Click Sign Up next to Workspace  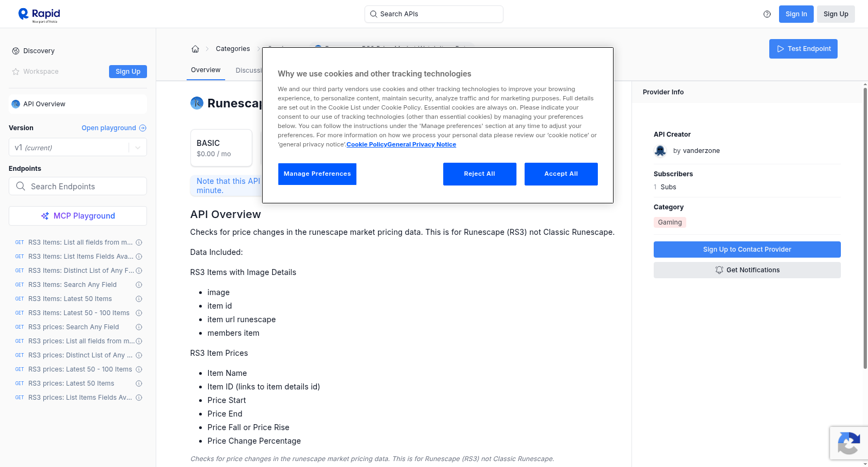(x=128, y=72)
